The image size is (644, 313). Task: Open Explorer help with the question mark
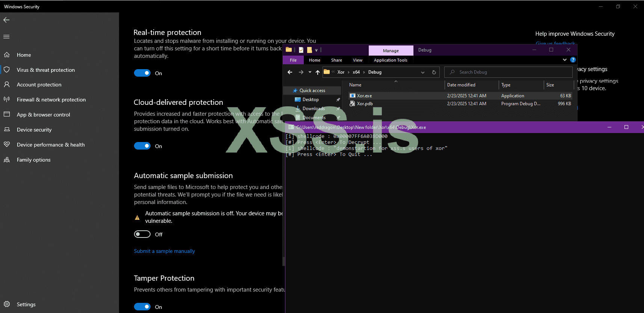[x=573, y=60]
